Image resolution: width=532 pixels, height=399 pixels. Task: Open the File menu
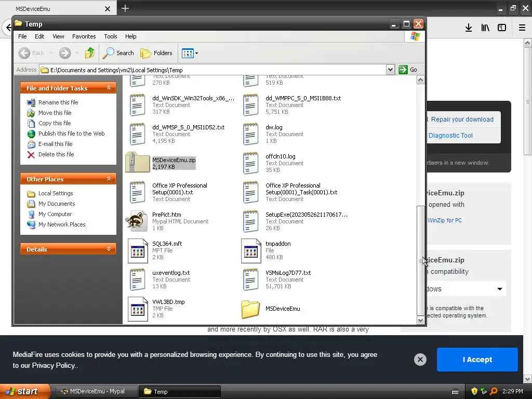(22, 36)
